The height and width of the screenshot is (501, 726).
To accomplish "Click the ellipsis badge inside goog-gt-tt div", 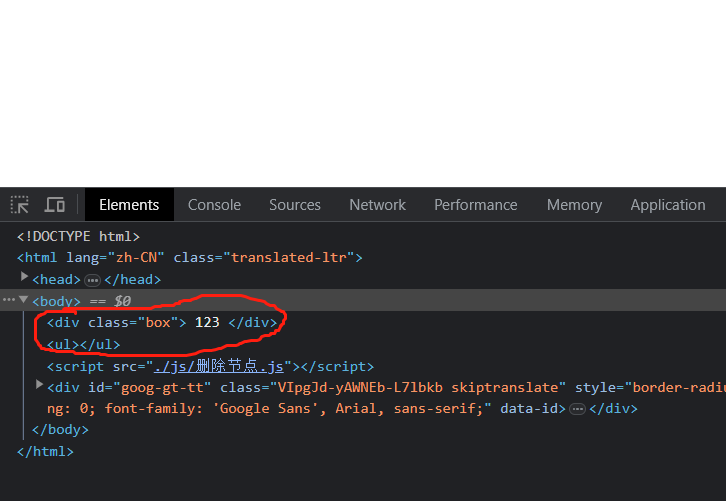I will click(x=577, y=409).
